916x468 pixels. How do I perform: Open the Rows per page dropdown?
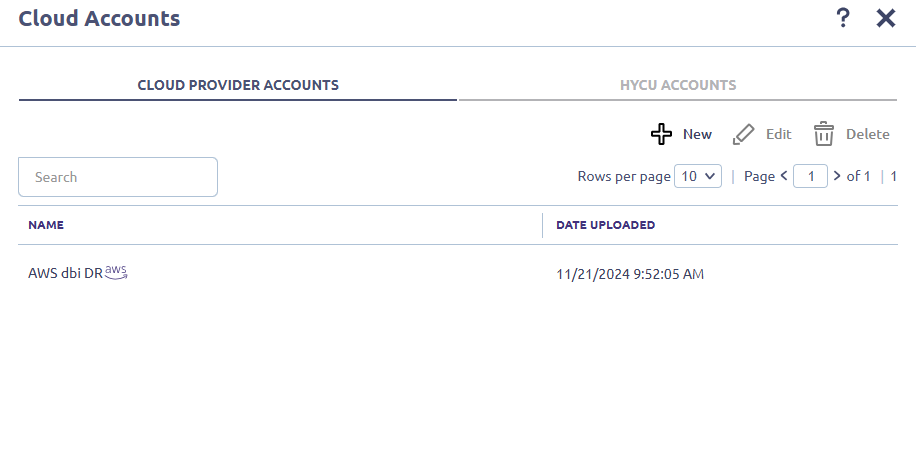pos(698,176)
